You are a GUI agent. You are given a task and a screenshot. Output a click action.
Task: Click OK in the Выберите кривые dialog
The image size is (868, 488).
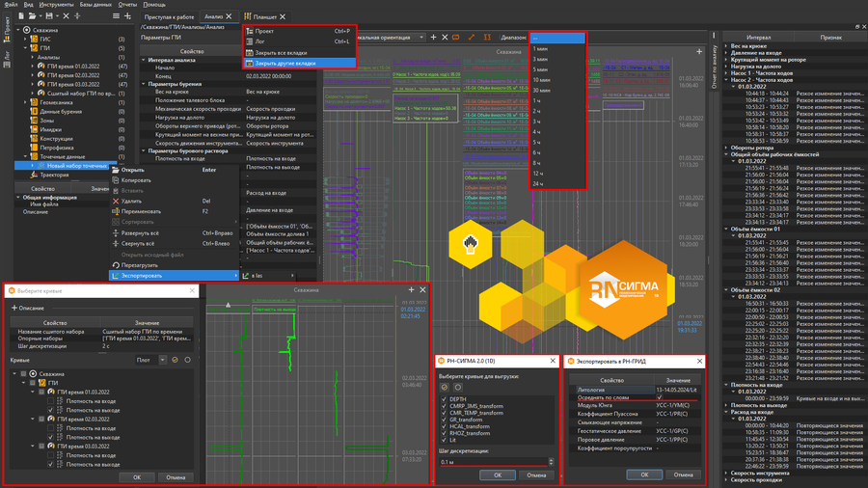coord(137,476)
